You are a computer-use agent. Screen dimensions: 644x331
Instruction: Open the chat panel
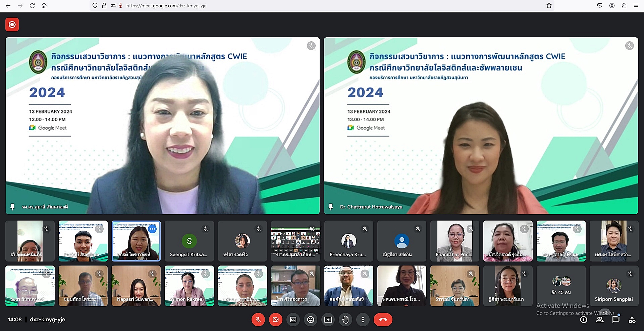[x=616, y=320]
